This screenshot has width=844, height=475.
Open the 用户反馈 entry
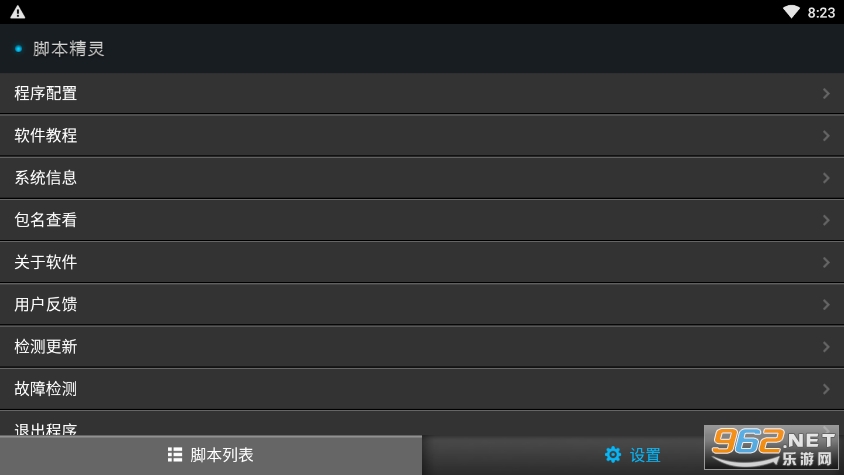pos(422,304)
